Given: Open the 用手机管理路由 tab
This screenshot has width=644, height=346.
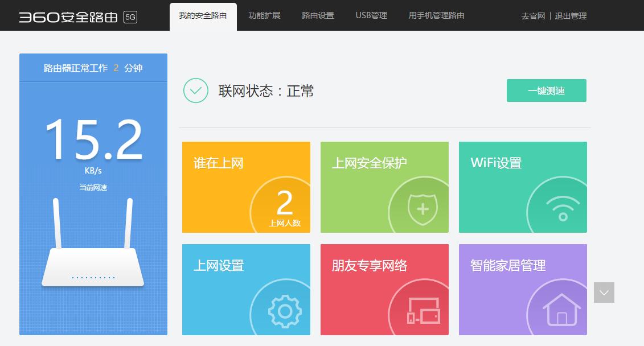Looking at the screenshot, I should (436, 16).
